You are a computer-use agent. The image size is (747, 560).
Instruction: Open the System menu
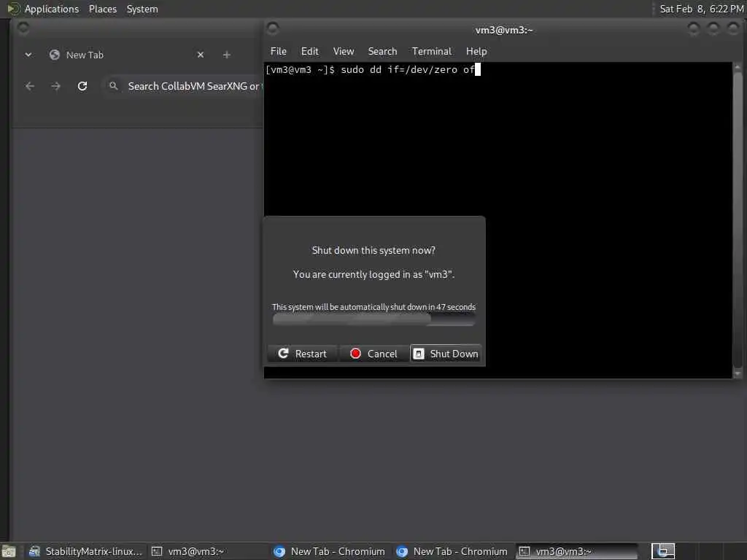point(142,9)
